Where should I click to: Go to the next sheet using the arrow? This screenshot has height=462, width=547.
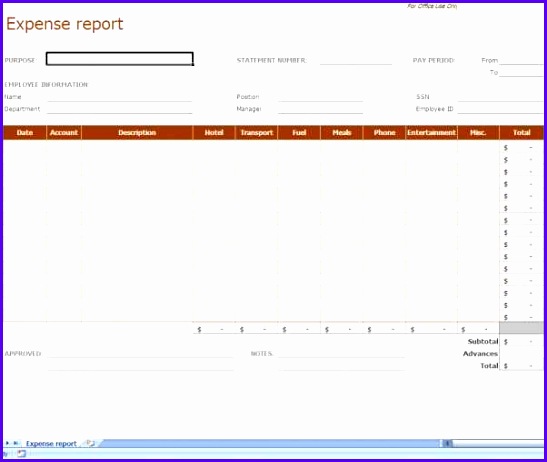point(7,443)
